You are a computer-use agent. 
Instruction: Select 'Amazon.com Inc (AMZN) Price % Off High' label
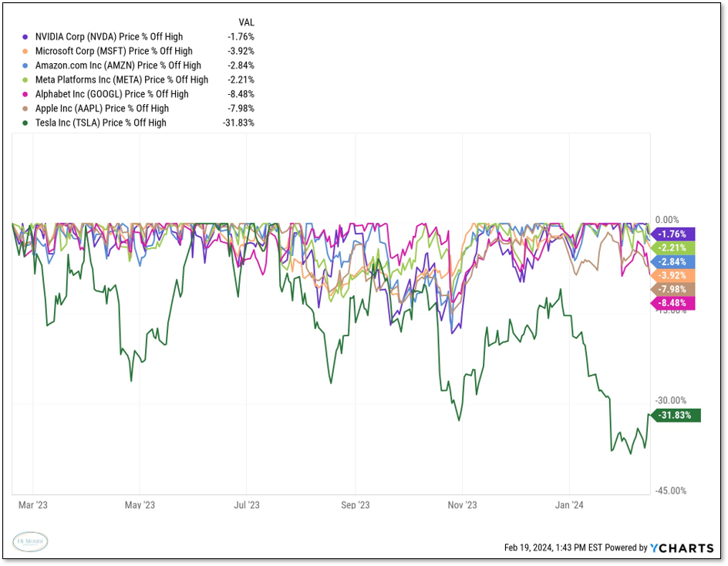pyautogui.click(x=119, y=66)
